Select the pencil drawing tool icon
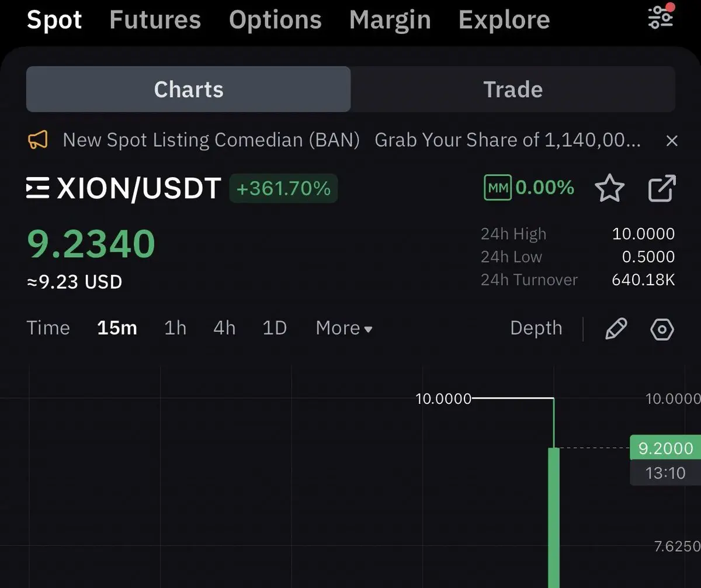Image resolution: width=701 pixels, height=588 pixels. [x=616, y=328]
